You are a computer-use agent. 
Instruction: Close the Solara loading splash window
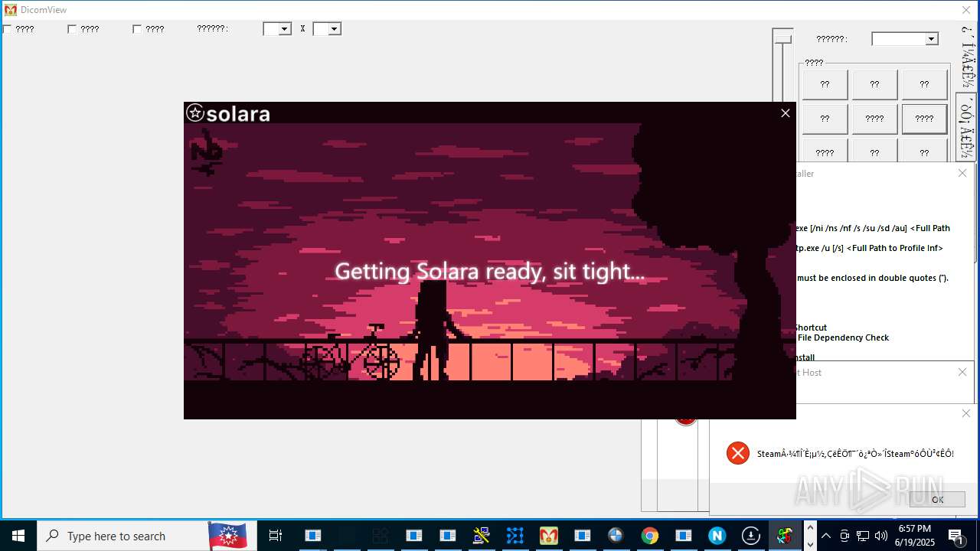[x=785, y=113]
